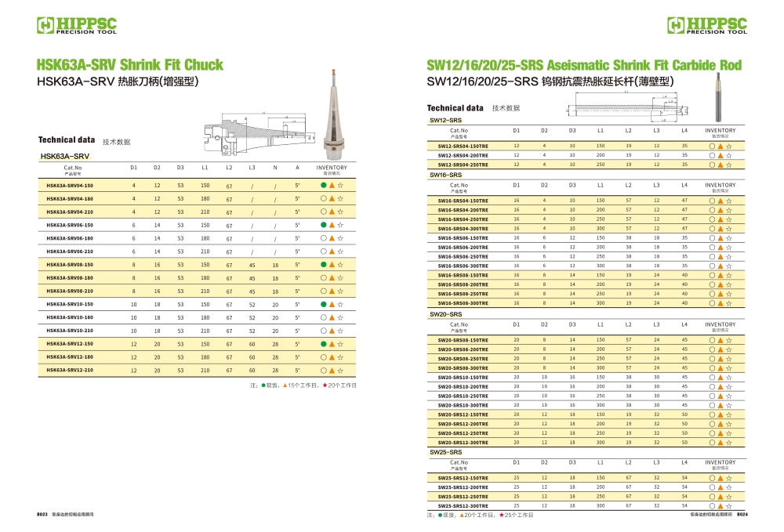Click the INVENTORY header in the SW12-SRS table

[x=720, y=130]
